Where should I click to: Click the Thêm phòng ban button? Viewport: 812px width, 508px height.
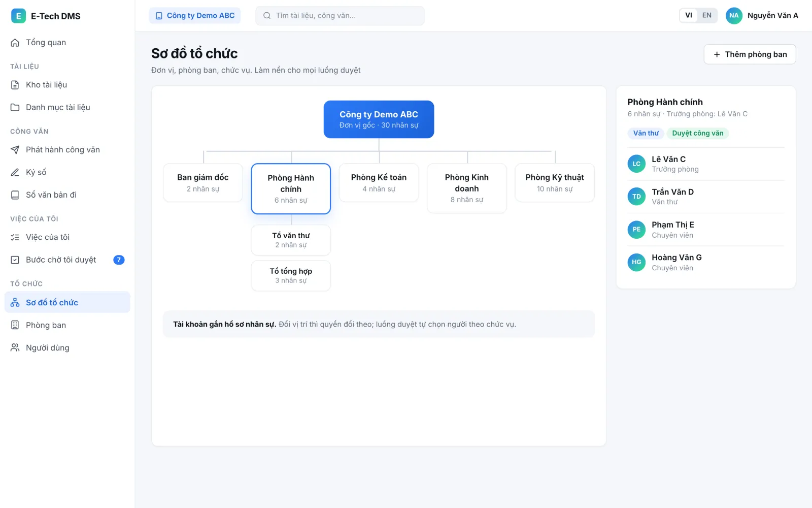750,54
